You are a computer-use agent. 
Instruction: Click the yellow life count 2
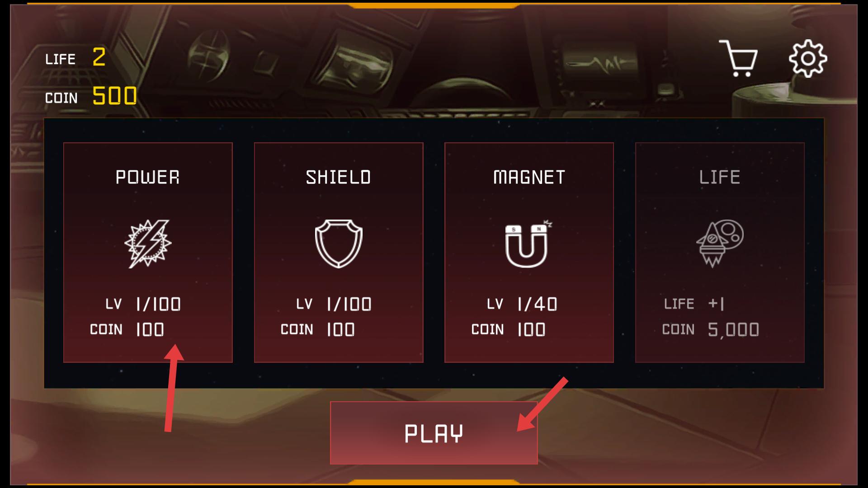[99, 57]
